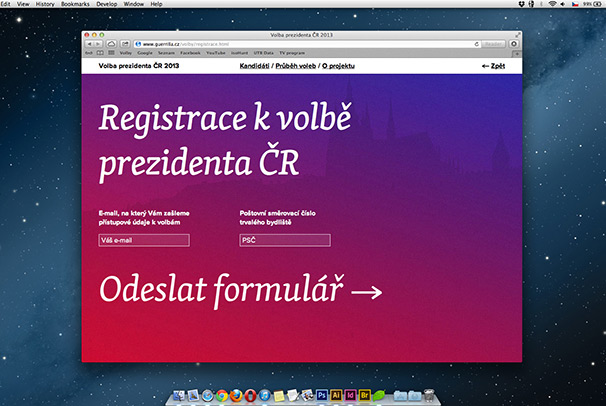Screen dimensions: 606x406
Task: Open Photoshop from the dock
Action: pyautogui.click(x=322, y=395)
